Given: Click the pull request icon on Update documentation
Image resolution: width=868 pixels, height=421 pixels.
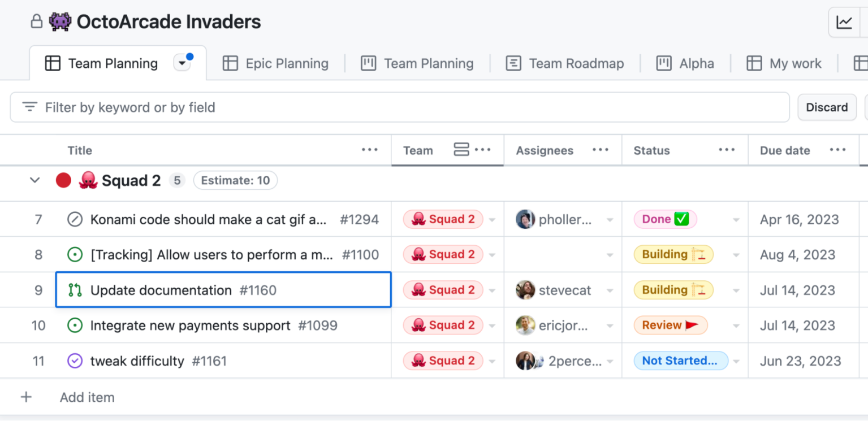Looking at the screenshot, I should 75,290.
